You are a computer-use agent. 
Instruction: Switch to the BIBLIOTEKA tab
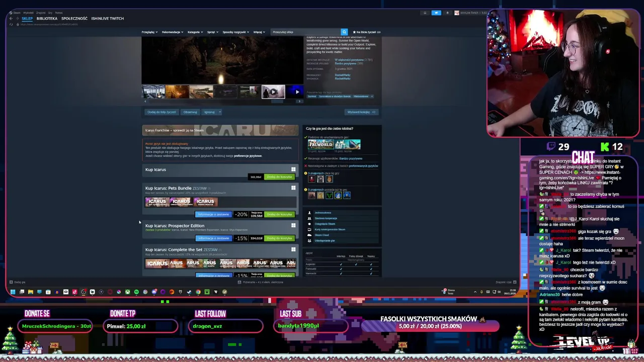[47, 19]
